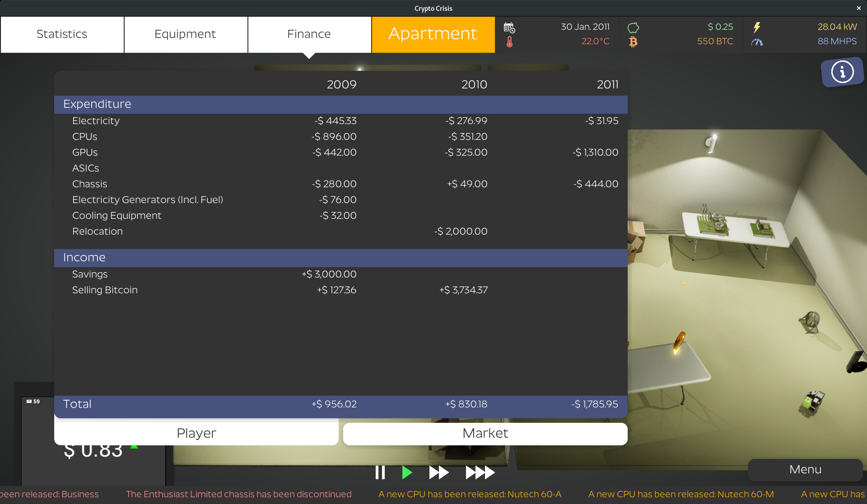Click the hashrate gauge icon beside 88 MHPS
The width and height of the screenshot is (867, 504).
(x=758, y=42)
